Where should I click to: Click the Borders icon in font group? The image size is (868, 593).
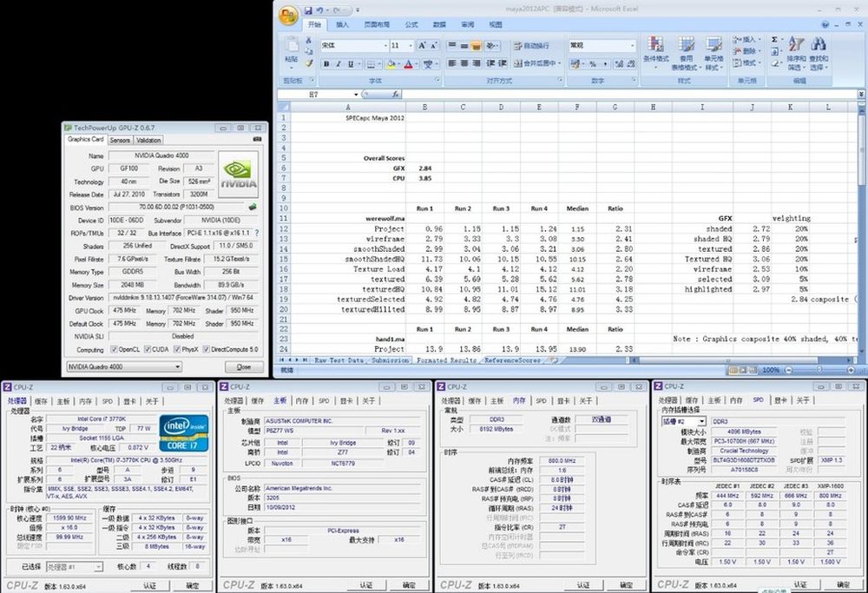(371, 64)
